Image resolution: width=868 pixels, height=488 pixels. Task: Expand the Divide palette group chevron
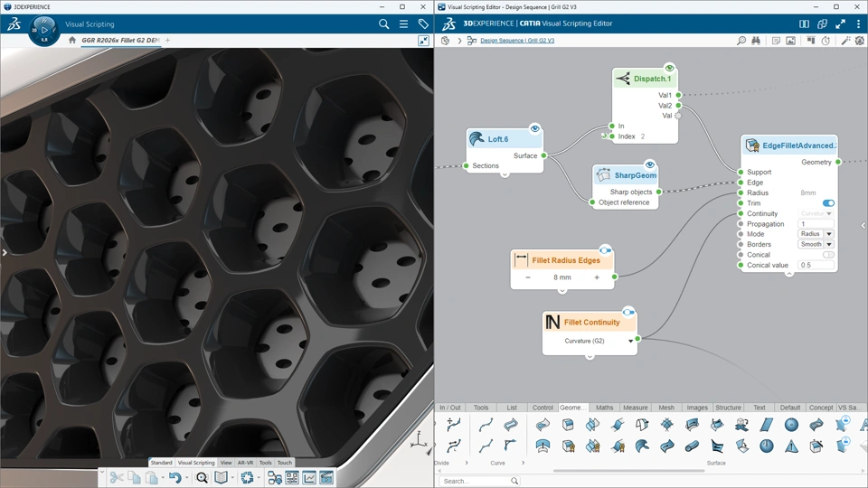click(x=467, y=463)
